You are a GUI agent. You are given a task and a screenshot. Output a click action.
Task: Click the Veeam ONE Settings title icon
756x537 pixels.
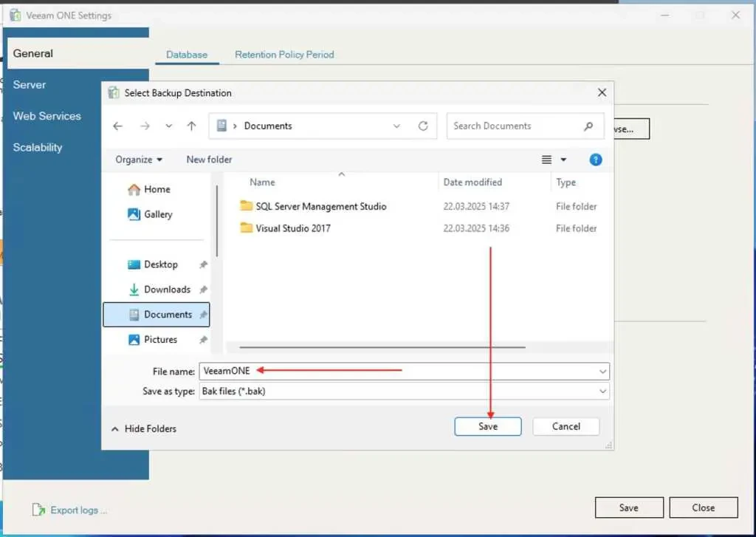pyautogui.click(x=16, y=16)
